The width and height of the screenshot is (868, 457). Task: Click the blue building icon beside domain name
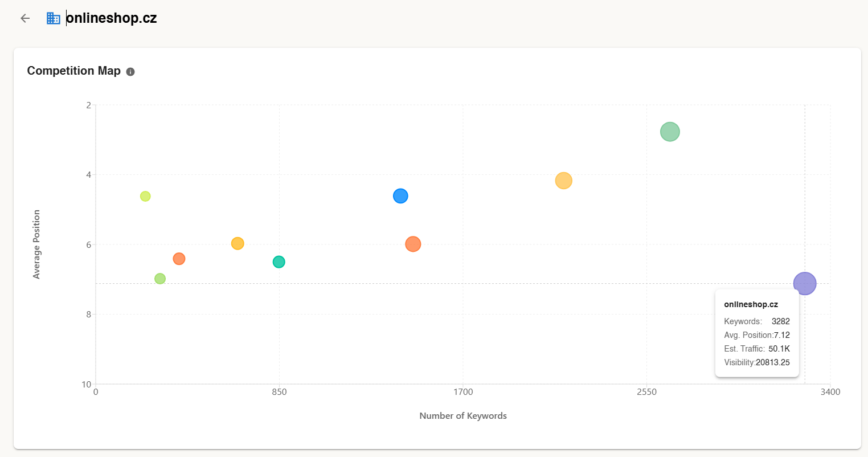(x=54, y=18)
